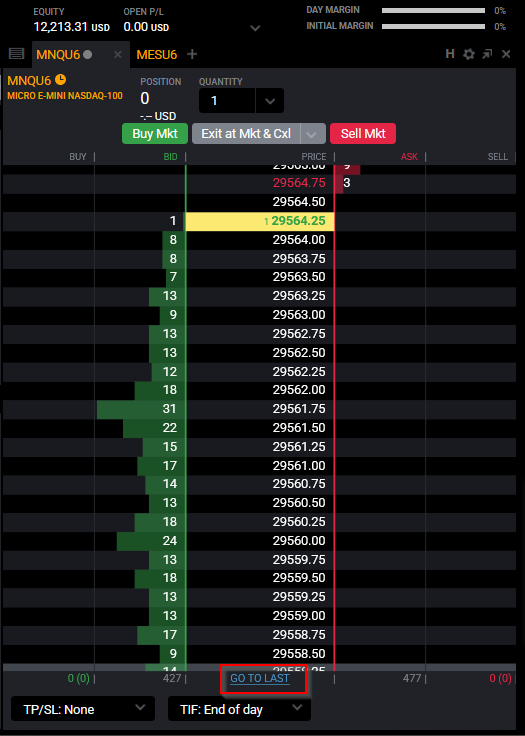Click the orange clock icon beside MNQU6

pos(61,80)
